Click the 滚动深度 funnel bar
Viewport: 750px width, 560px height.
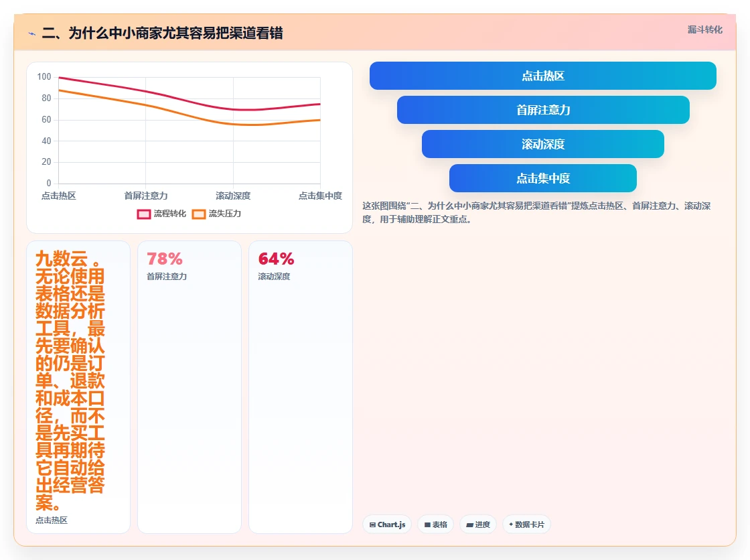tap(543, 144)
